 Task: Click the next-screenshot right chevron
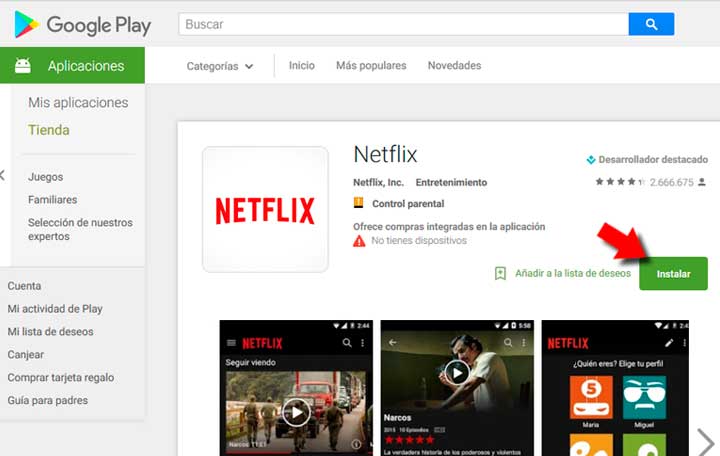click(x=705, y=442)
